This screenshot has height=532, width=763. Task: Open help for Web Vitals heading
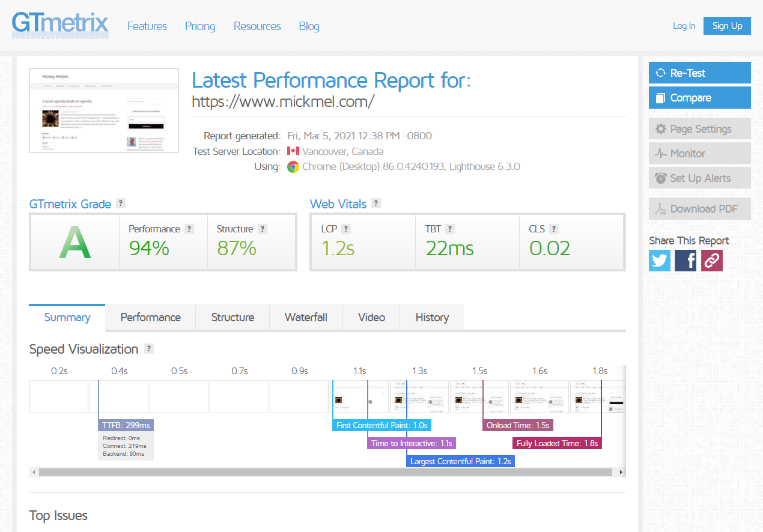click(x=376, y=203)
